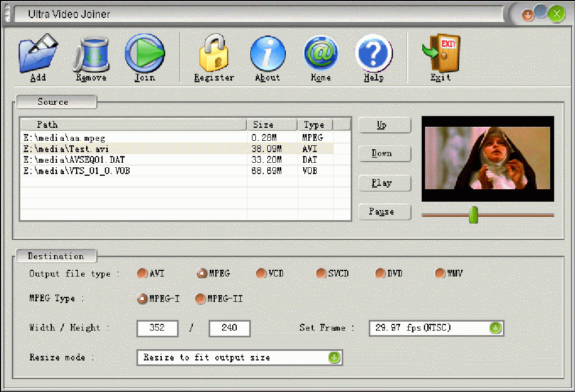The width and height of the screenshot is (575, 392).
Task: Choose VCD output file type
Action: point(261,273)
